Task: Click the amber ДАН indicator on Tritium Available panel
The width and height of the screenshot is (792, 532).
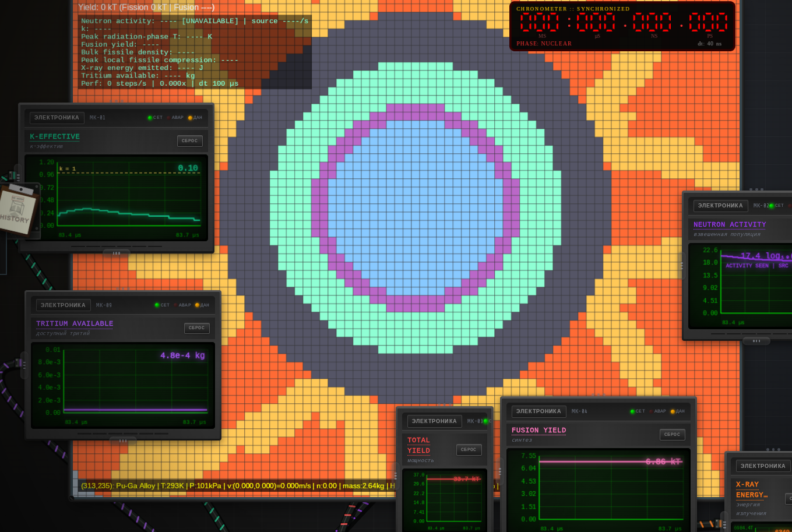Action: click(x=197, y=305)
